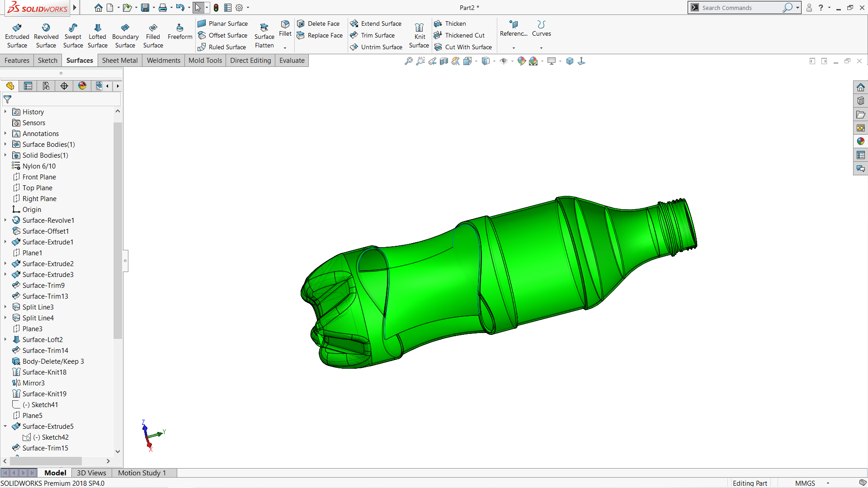Activate the Revolved Surface tool
The width and height of the screenshot is (868, 488).
(x=46, y=35)
